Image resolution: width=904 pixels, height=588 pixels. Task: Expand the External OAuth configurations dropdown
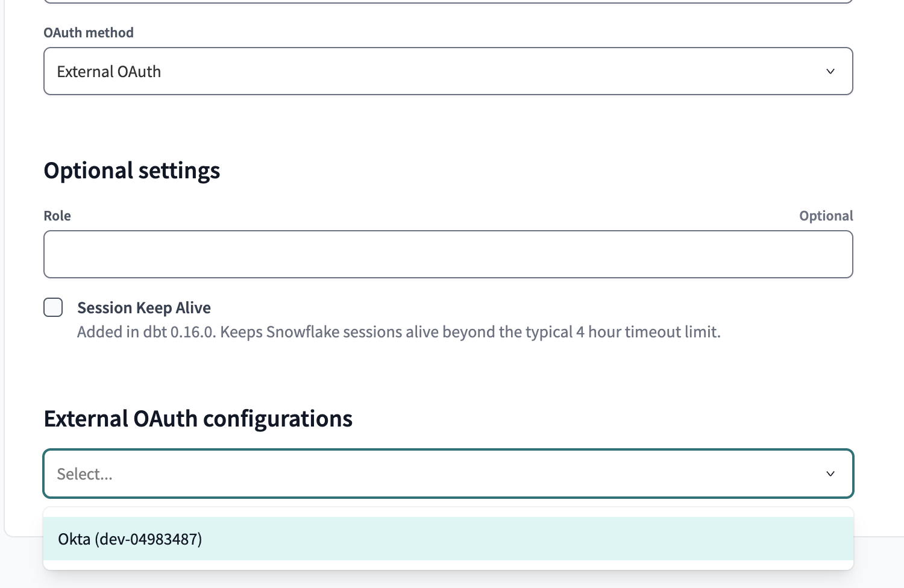click(448, 474)
